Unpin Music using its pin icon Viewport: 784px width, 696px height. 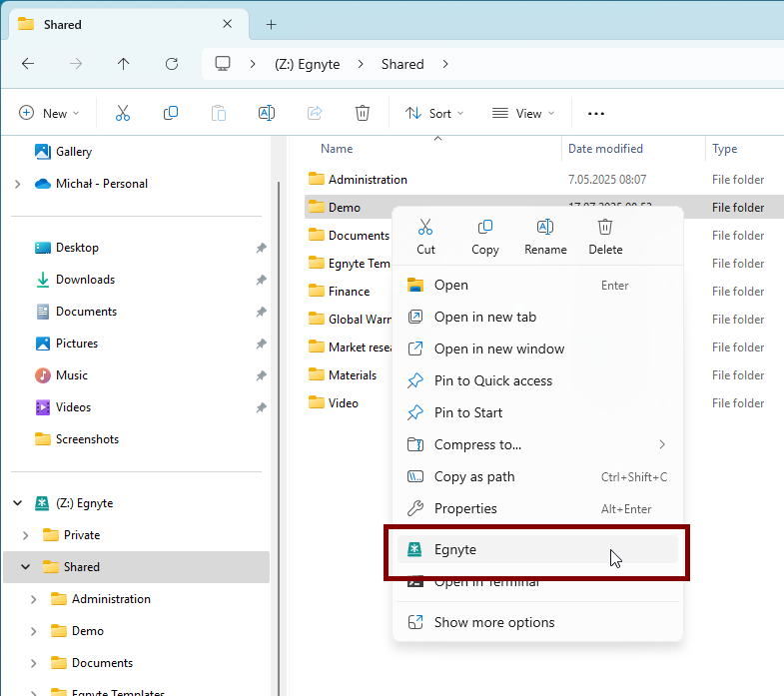(x=261, y=375)
